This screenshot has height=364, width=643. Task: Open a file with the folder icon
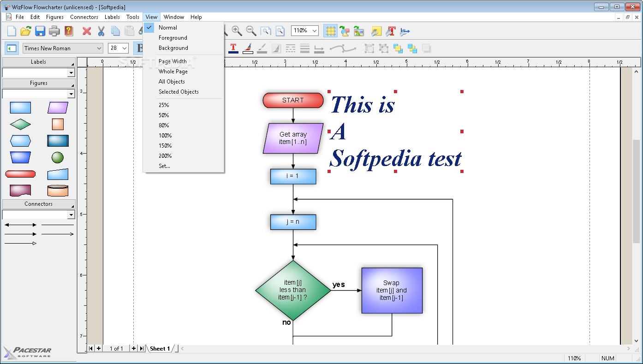(x=26, y=31)
